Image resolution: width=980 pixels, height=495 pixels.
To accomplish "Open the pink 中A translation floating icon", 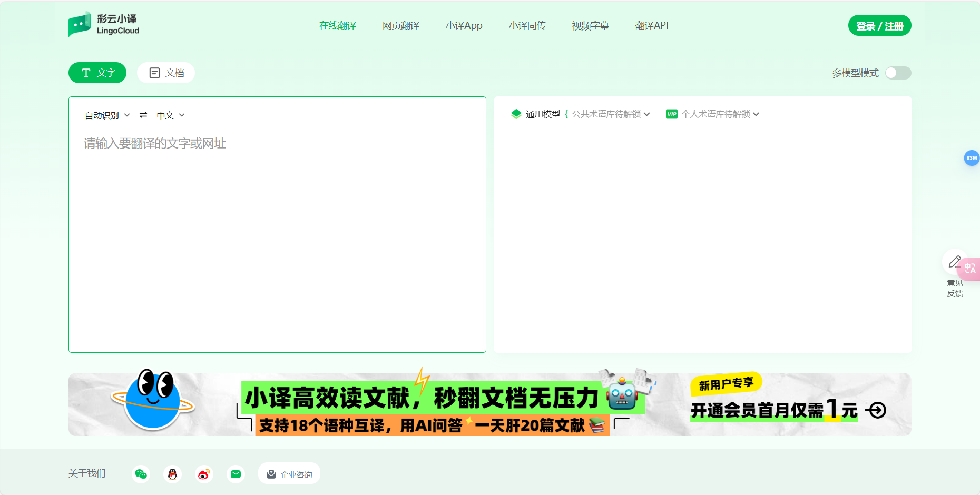I will (x=971, y=269).
